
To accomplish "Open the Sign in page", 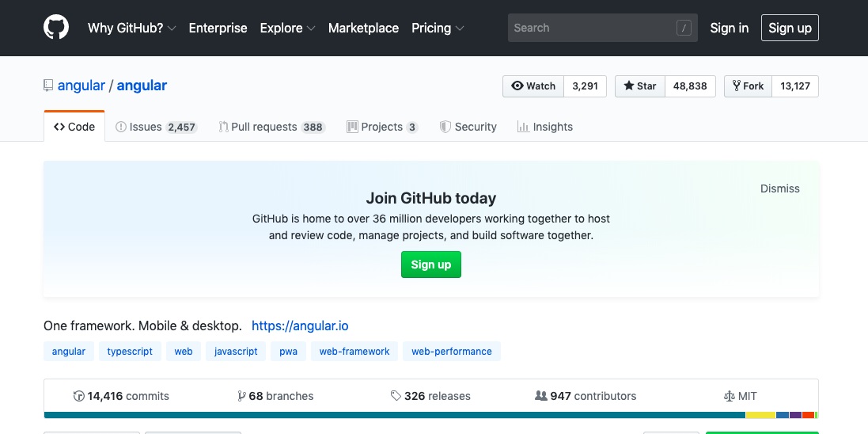I will 729,28.
